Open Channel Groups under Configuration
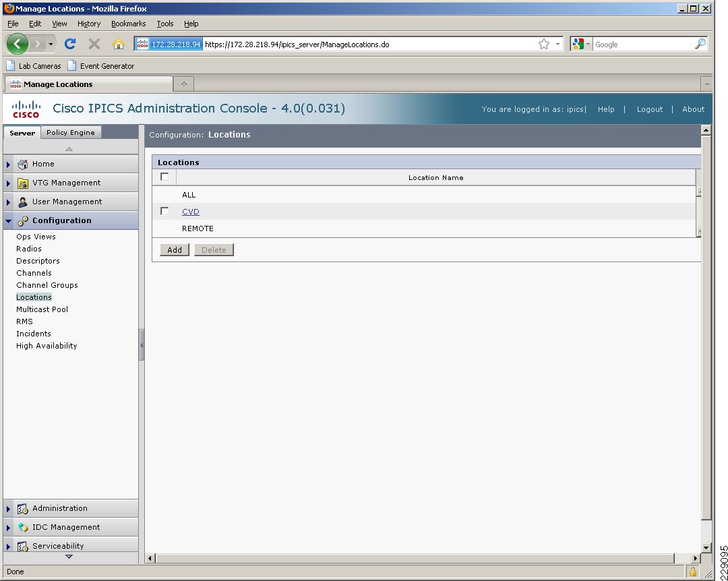This screenshot has height=581, width=728. 47,284
